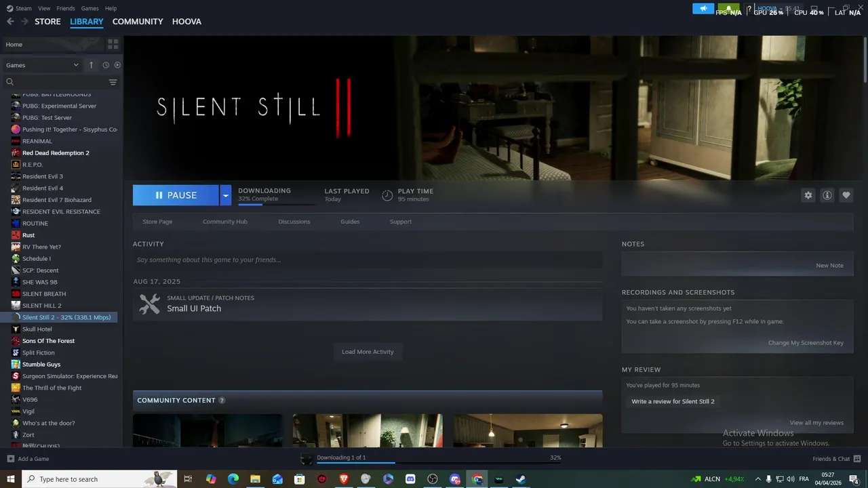This screenshot has height=488, width=868.
Task: Open the Steam menu
Action: tap(20, 8)
